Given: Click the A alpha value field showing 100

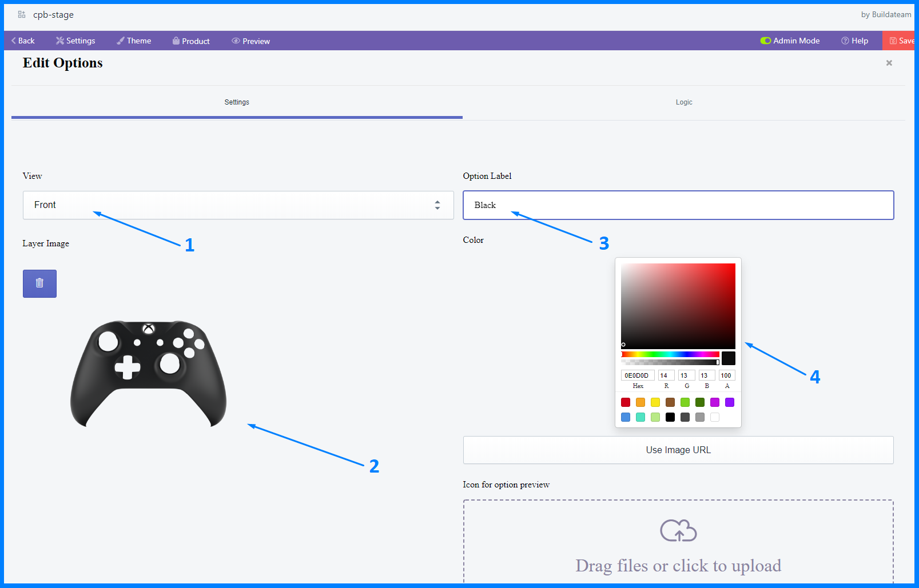Looking at the screenshot, I should (x=727, y=375).
